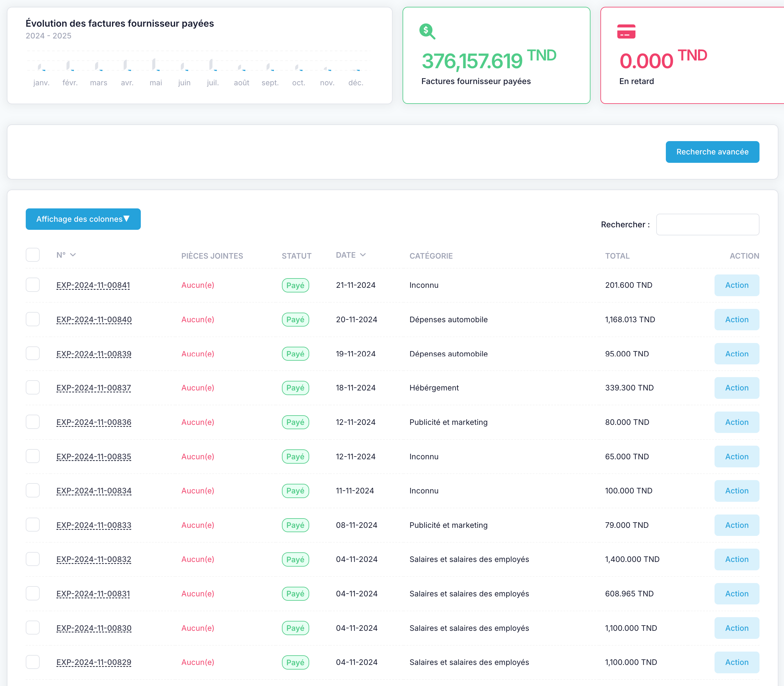
Task: Check the box for EXP-2024-11-00840
Action: pos(33,319)
